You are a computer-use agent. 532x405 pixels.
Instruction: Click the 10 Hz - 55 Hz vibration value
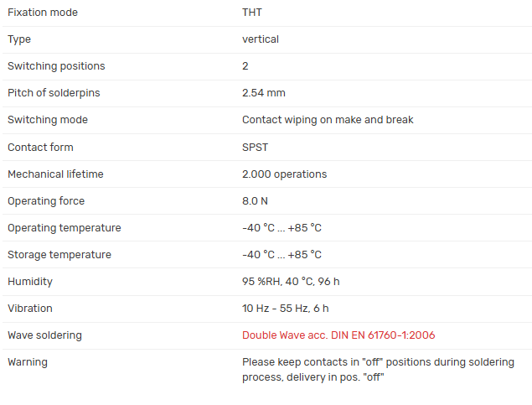[285, 309]
